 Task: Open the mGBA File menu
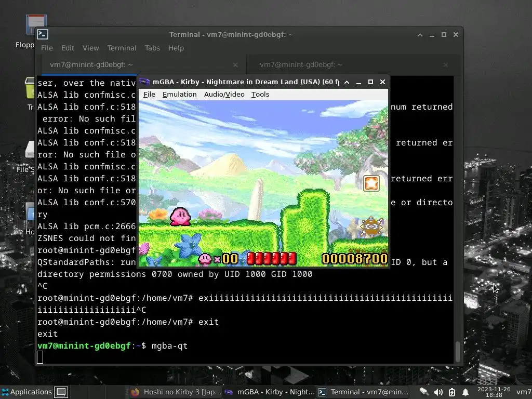coord(149,95)
